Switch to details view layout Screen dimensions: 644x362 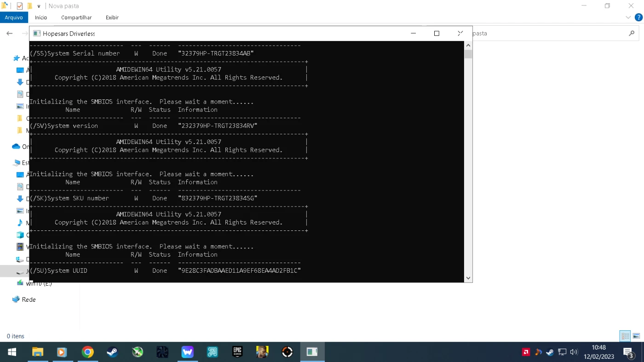tap(625, 336)
